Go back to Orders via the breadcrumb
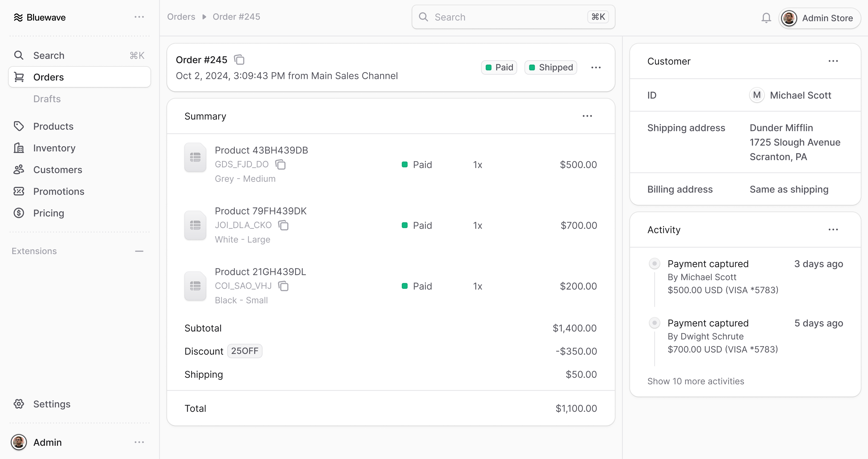 (x=181, y=17)
